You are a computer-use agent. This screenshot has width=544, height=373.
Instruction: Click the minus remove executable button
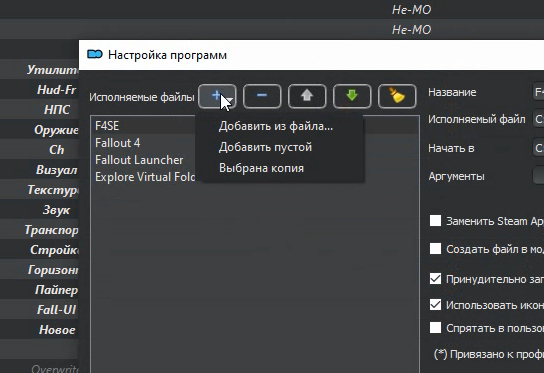tap(262, 96)
